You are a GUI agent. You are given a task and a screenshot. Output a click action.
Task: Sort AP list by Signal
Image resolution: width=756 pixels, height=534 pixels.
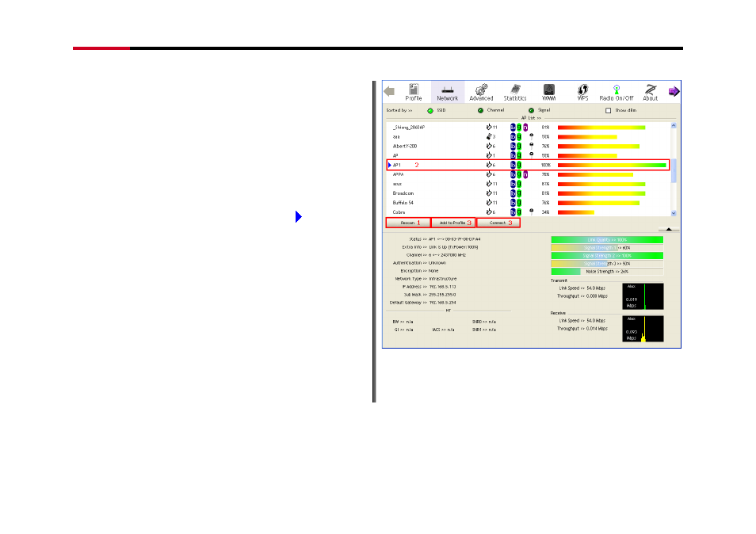pyautogui.click(x=531, y=110)
